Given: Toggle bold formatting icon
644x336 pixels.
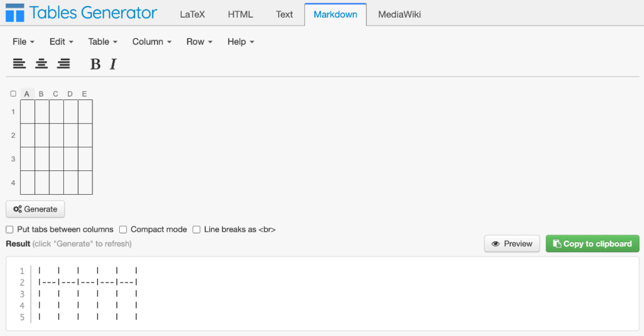Looking at the screenshot, I should click(95, 64).
